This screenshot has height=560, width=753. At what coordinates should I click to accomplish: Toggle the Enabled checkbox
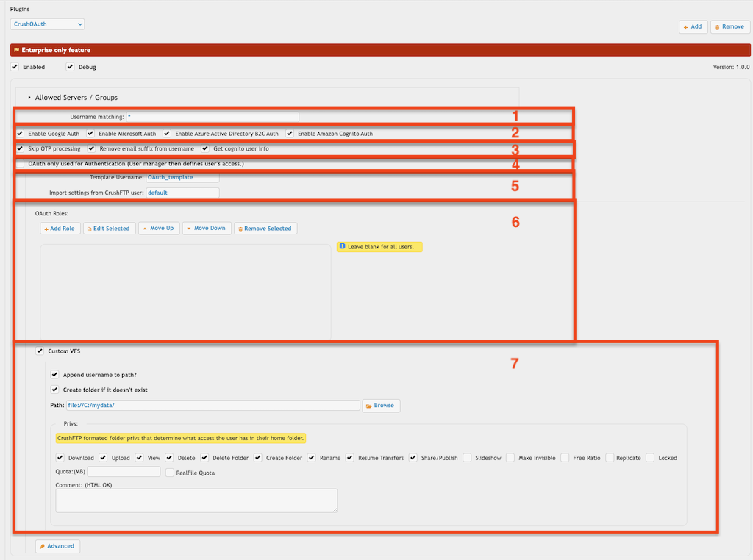(15, 67)
